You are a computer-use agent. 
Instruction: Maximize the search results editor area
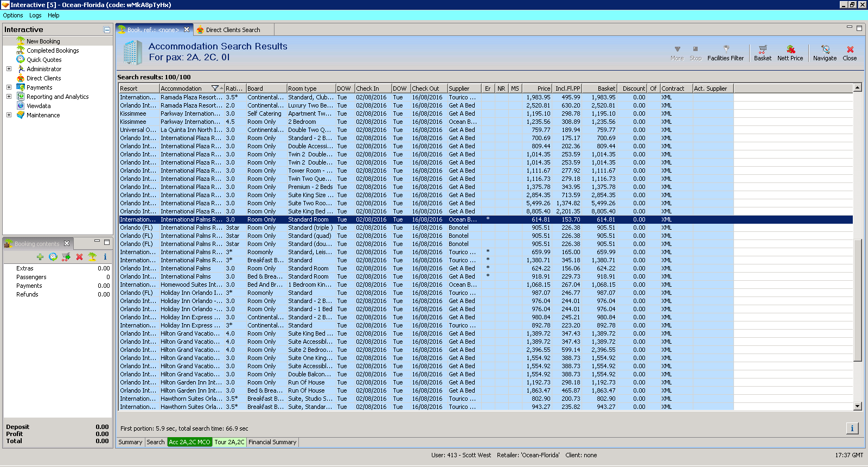coord(859,28)
